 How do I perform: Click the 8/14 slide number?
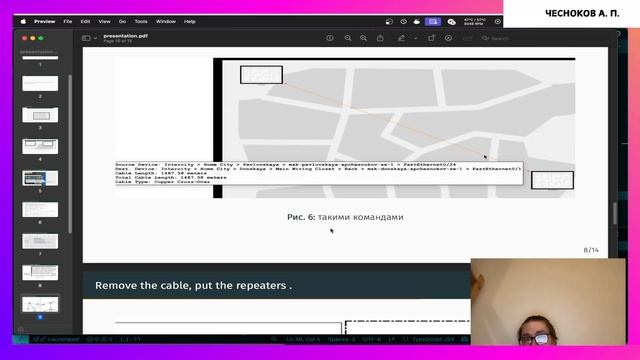coord(591,250)
